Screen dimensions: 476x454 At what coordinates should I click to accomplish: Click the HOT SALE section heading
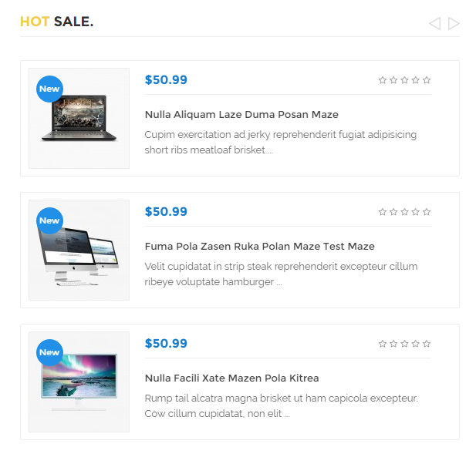point(57,22)
